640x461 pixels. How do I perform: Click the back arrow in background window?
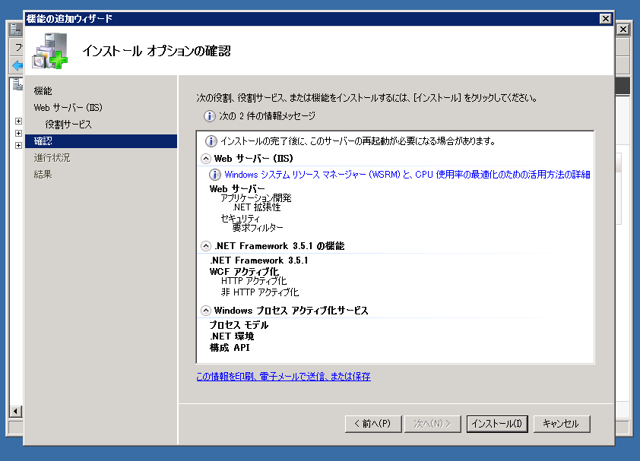[x=18, y=65]
